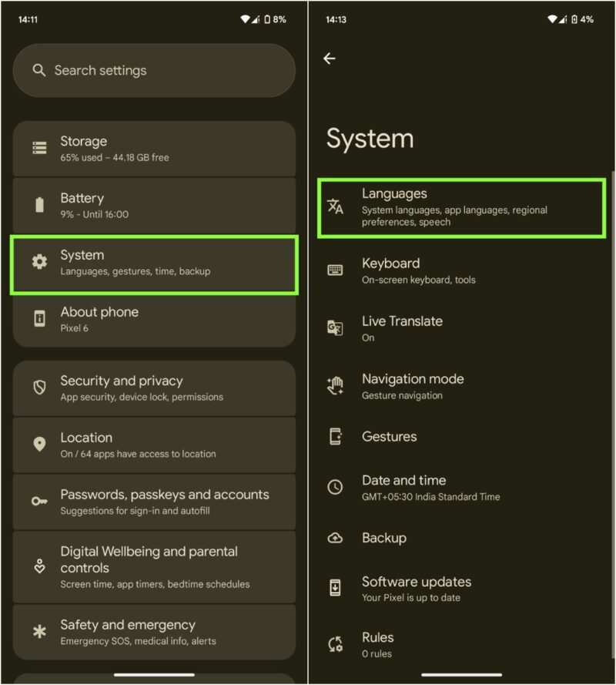
Task: Click the System settings gear icon
Action: pyautogui.click(x=39, y=262)
